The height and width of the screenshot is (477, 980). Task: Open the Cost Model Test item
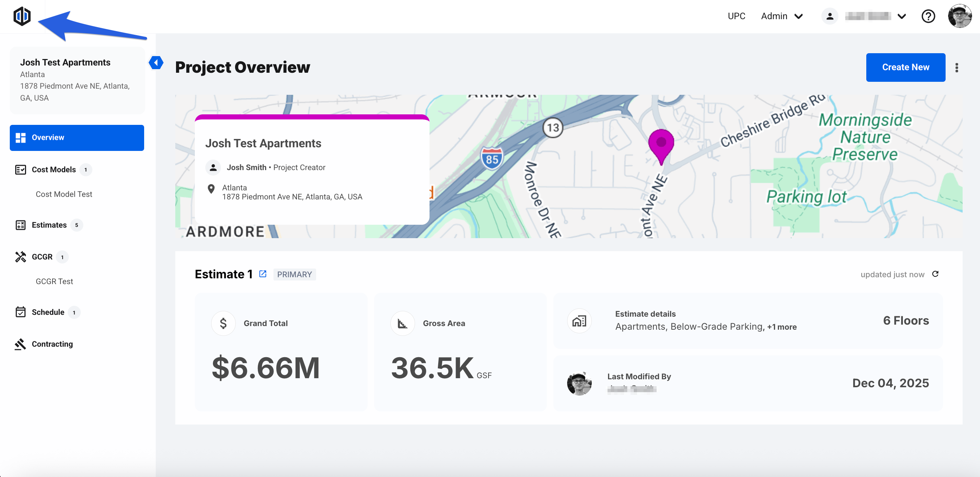point(64,194)
